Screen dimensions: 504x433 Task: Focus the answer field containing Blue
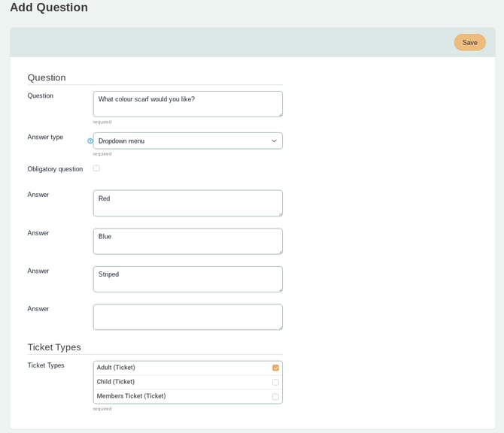click(187, 241)
